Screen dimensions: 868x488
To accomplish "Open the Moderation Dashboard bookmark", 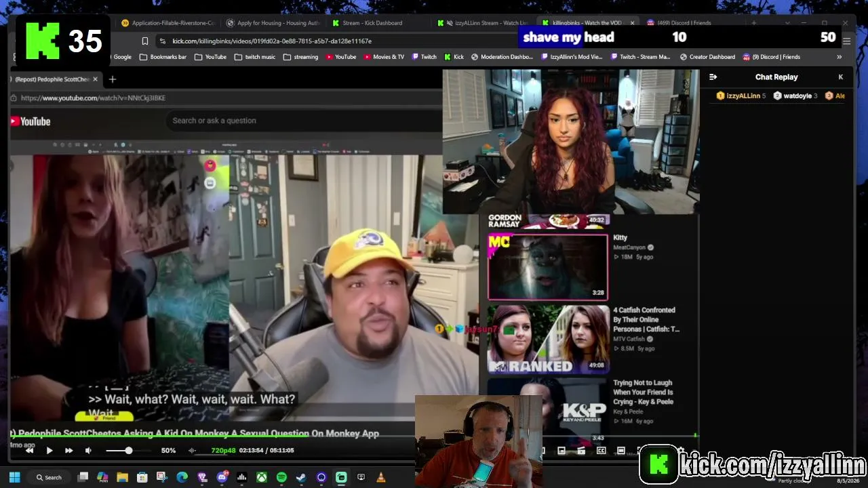I will tap(502, 57).
